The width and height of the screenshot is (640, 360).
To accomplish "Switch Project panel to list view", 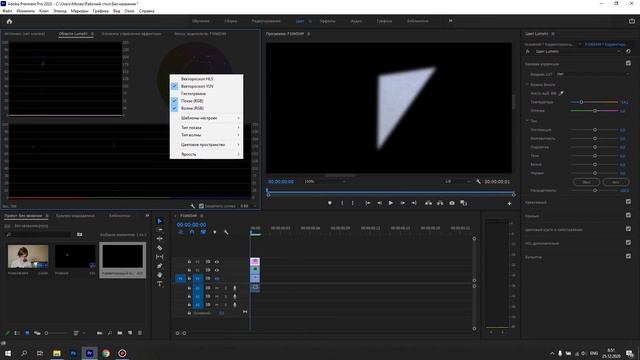I will click(x=17, y=333).
